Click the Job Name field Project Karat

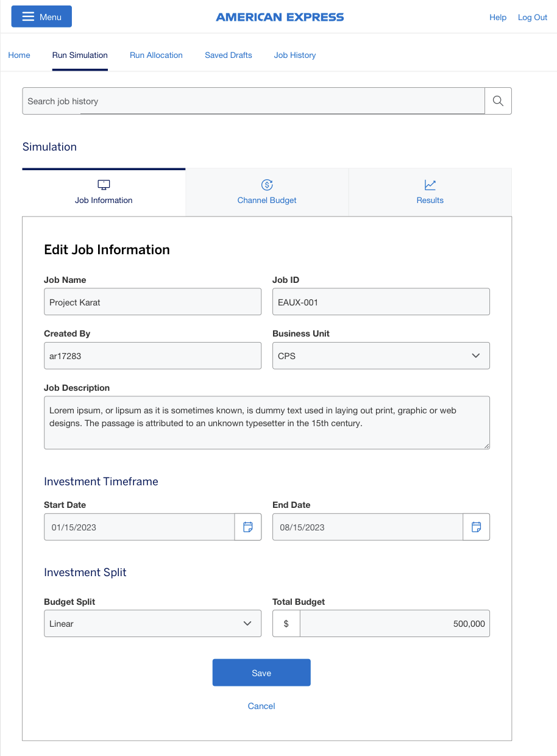[x=152, y=302]
